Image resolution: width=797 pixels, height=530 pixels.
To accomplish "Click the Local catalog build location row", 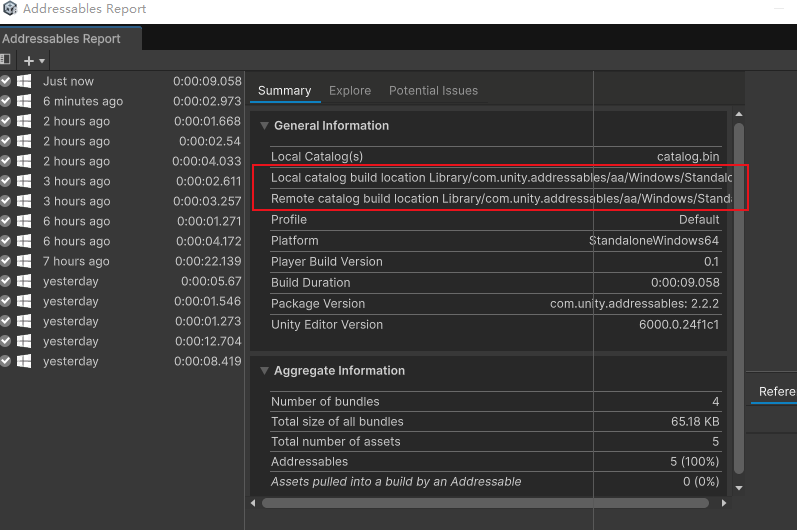I will click(501, 178).
